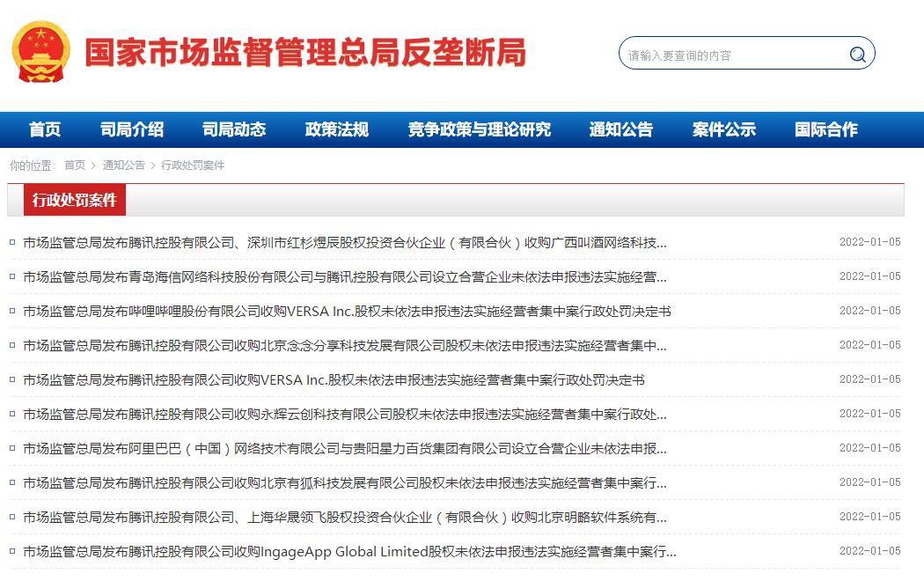
Task: Click the 国家市场监督管理总局反垄断局 site title
Action: [x=305, y=53]
